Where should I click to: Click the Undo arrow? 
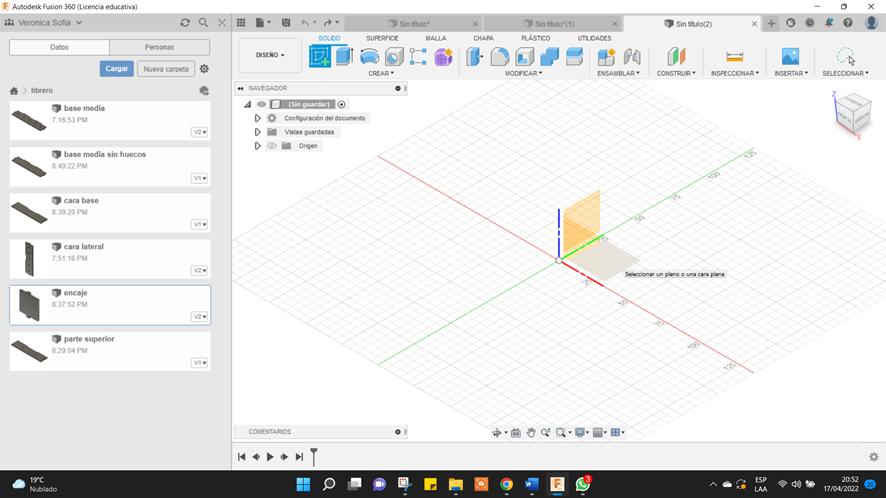[305, 23]
